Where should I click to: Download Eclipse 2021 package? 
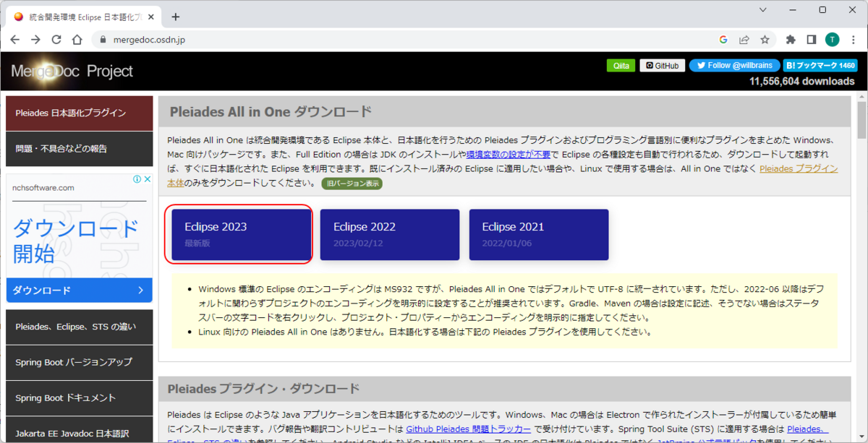[539, 235]
